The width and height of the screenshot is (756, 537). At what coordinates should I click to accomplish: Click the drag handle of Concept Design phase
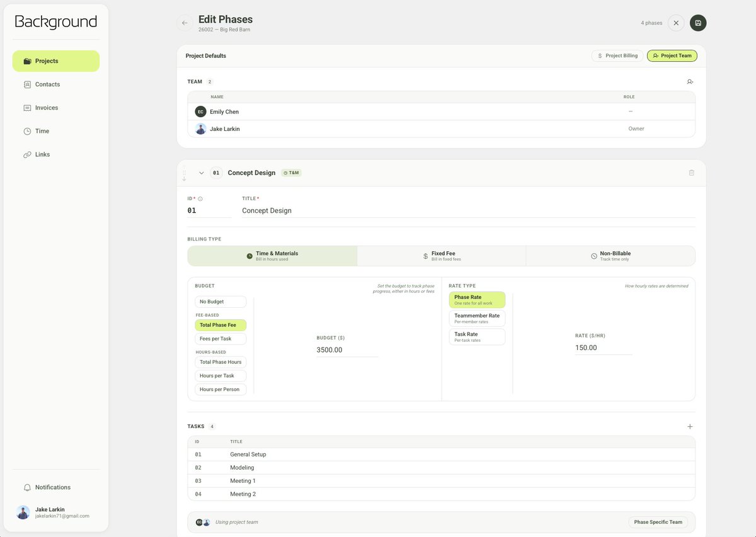tap(184, 174)
